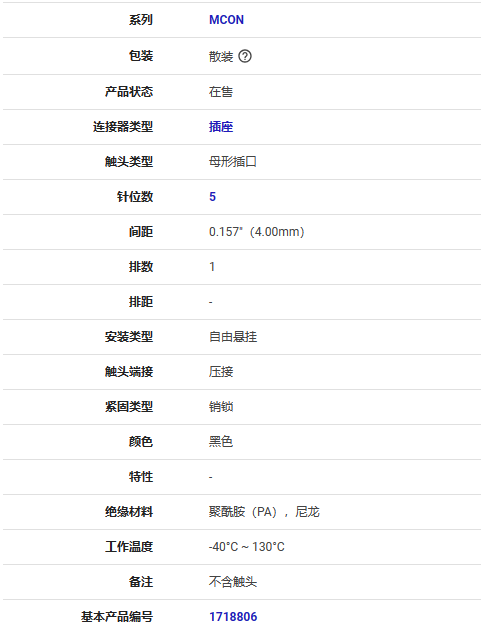Screen dimensions: 481x634
Task: Open the MCON series link
Action: coord(226,20)
